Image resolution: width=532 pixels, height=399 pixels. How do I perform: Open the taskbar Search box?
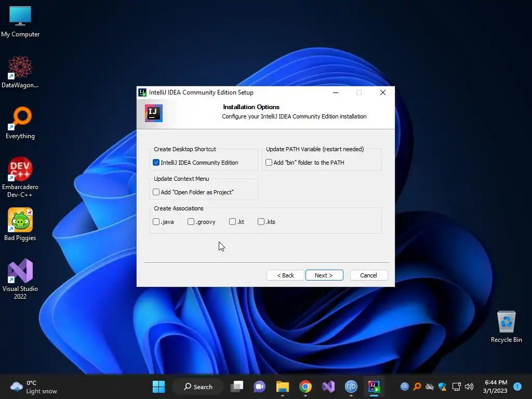198,387
